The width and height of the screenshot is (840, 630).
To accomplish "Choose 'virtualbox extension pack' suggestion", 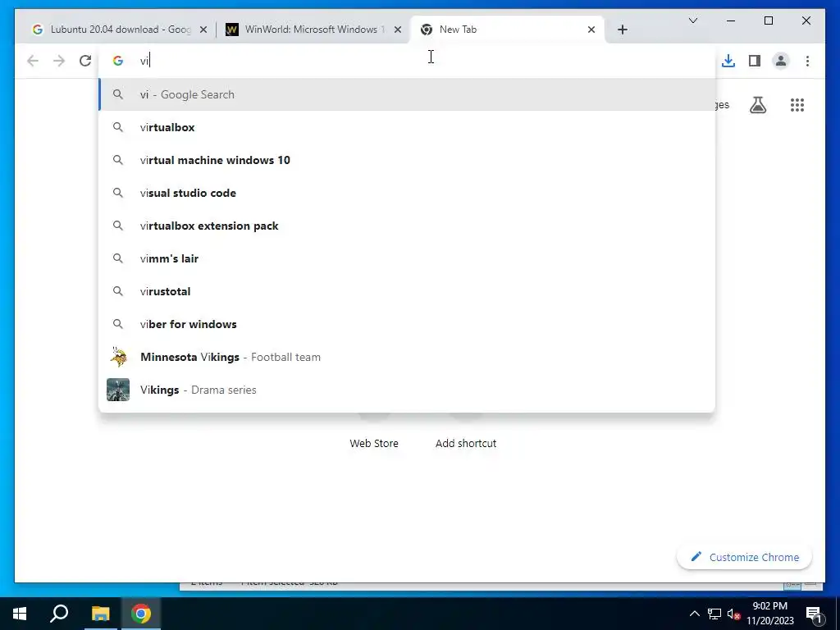I will click(407, 226).
